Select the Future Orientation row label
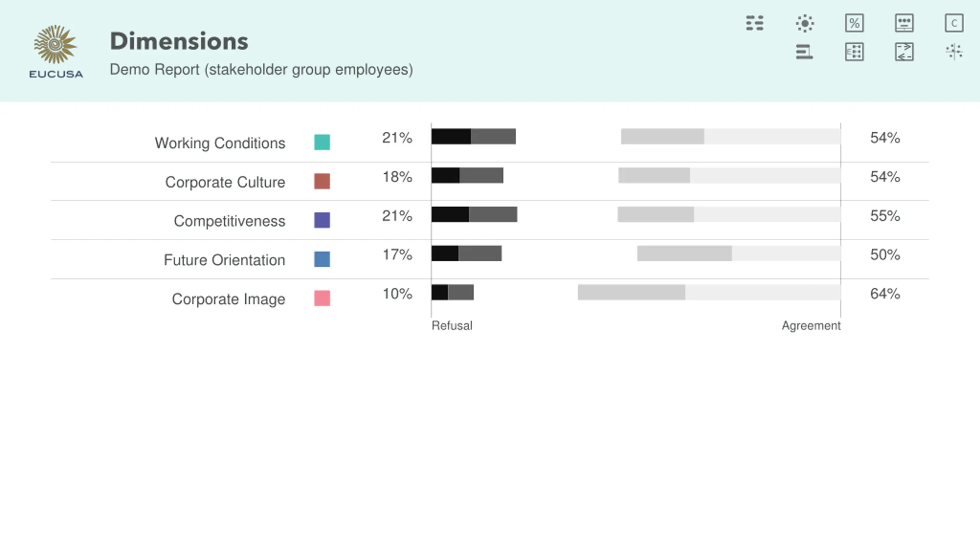This screenshot has height=551, width=980. pos(224,260)
